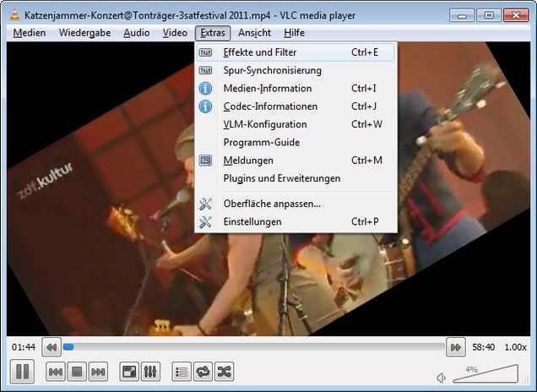Screen dimensions: 537x392
Task: Open the Medien menu
Action: tap(30, 33)
